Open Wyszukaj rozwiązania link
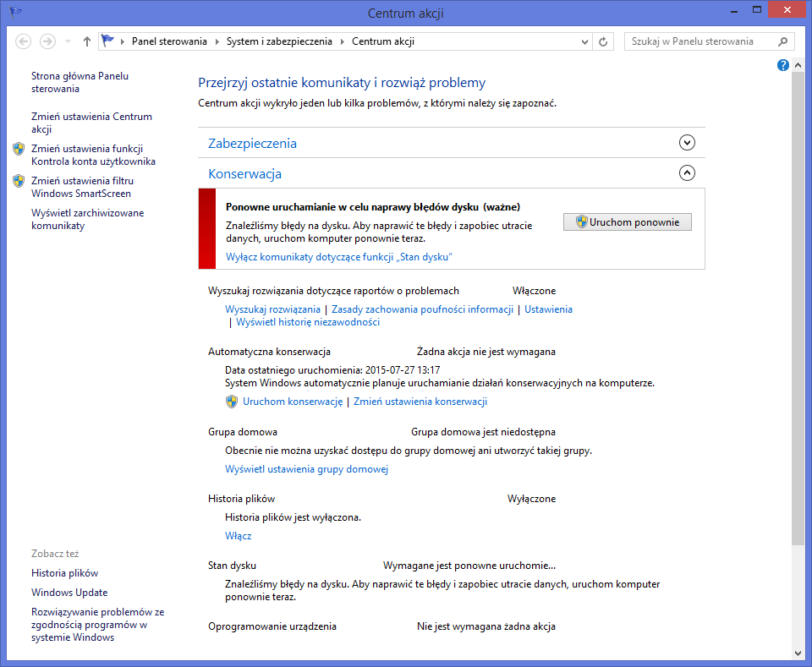 (x=273, y=309)
